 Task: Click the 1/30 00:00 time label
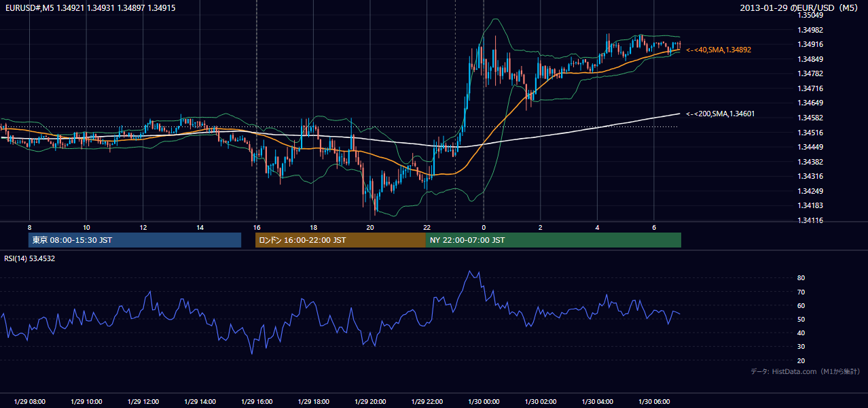point(484,402)
